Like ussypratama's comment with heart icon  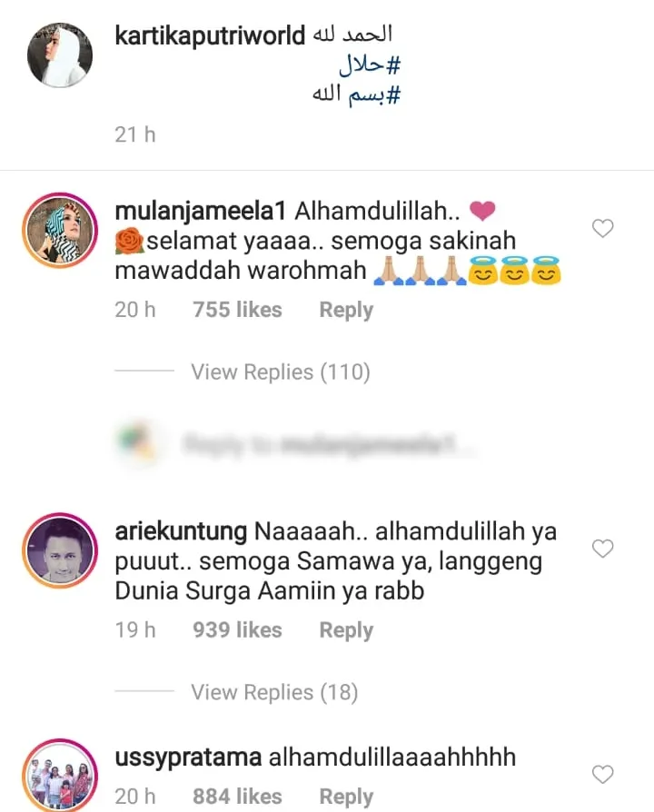pyautogui.click(x=603, y=775)
